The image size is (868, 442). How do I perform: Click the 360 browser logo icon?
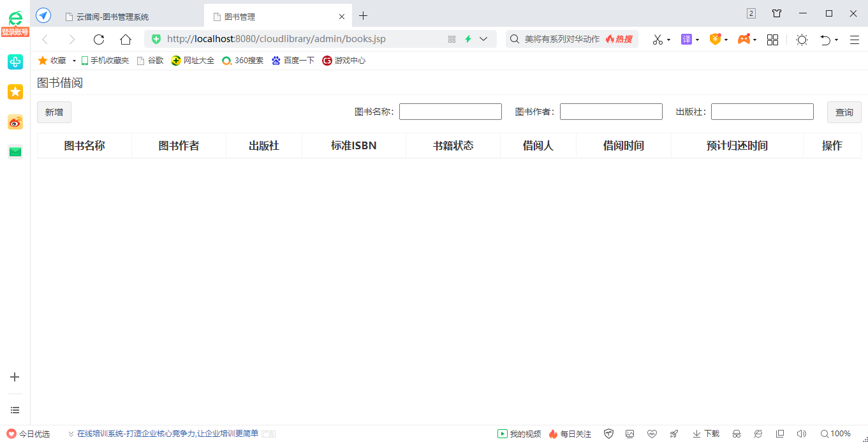pyautogui.click(x=15, y=17)
